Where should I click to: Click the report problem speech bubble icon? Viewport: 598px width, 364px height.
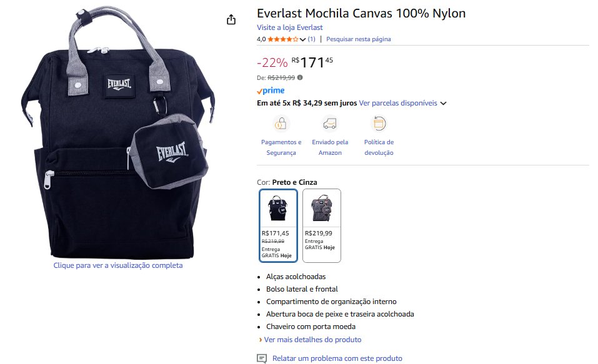(262, 358)
